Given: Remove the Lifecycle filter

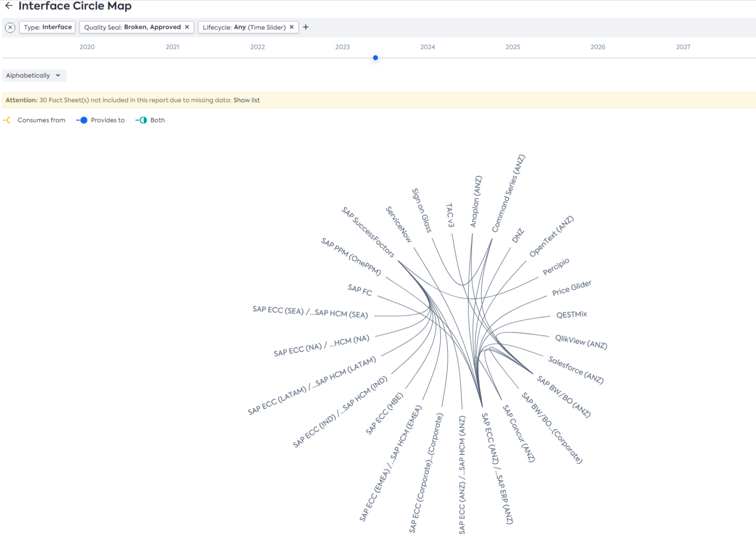Looking at the screenshot, I should click(292, 27).
